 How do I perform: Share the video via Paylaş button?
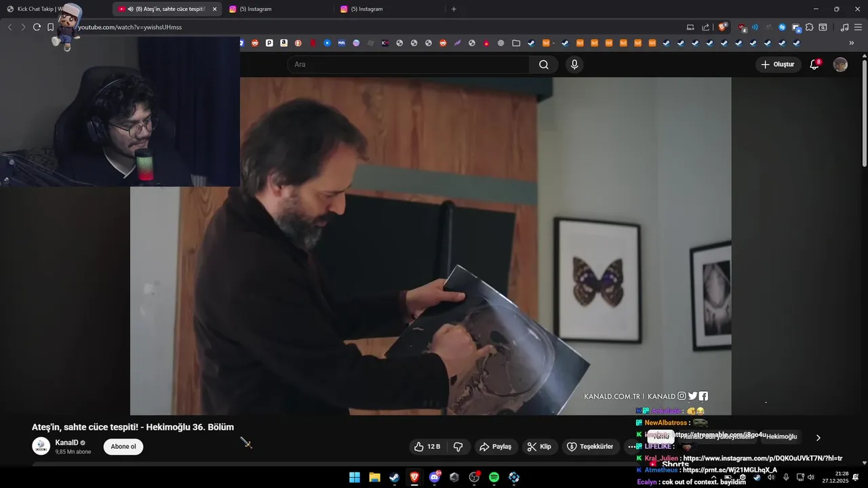coord(495,447)
